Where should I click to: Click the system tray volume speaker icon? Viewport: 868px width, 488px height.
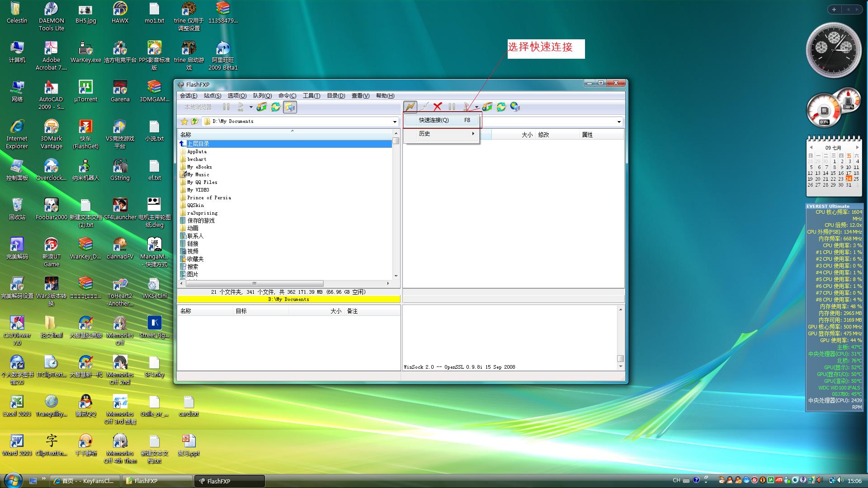[840, 480]
